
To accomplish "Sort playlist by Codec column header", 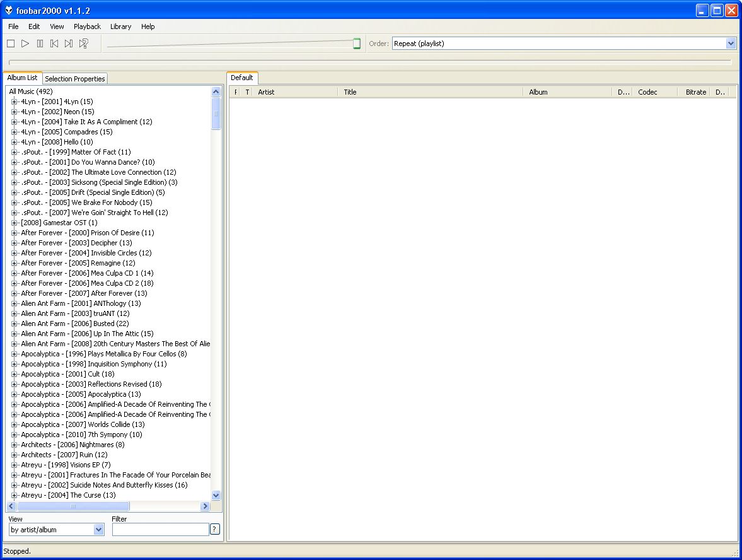I will tap(656, 92).
